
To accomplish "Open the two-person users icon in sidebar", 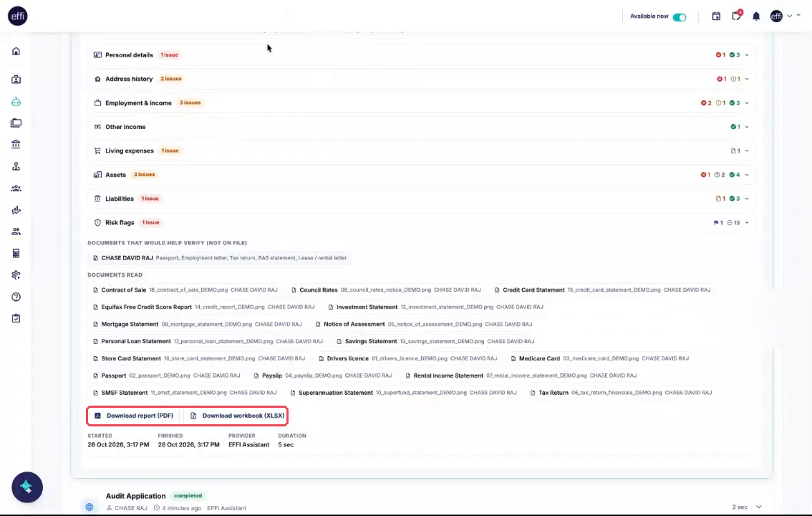I will (16, 231).
